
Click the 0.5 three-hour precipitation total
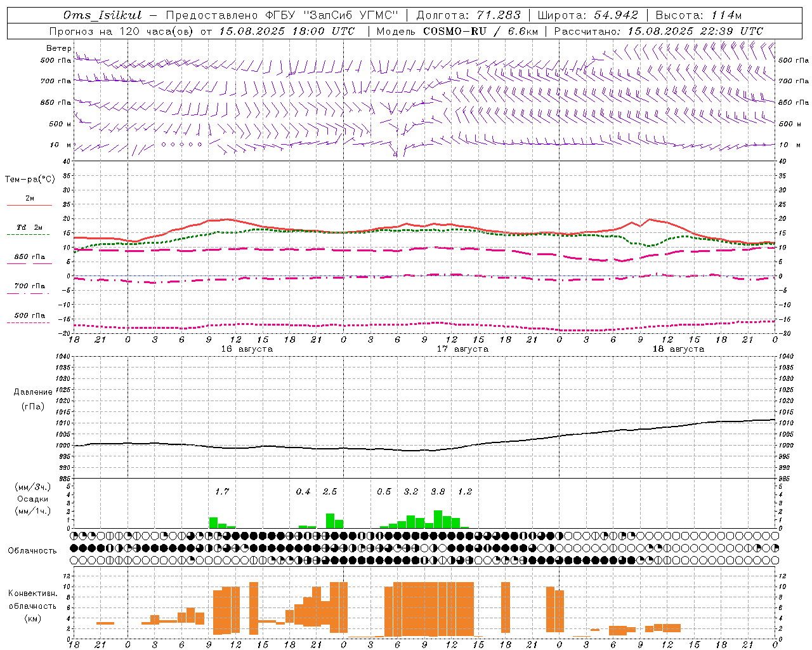coord(384,491)
